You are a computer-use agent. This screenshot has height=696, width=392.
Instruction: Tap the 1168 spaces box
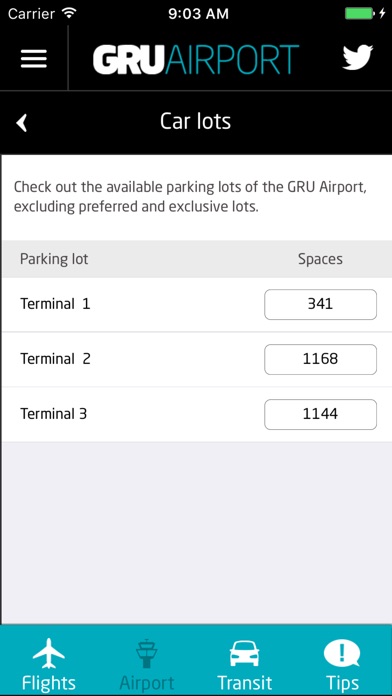pos(321,359)
